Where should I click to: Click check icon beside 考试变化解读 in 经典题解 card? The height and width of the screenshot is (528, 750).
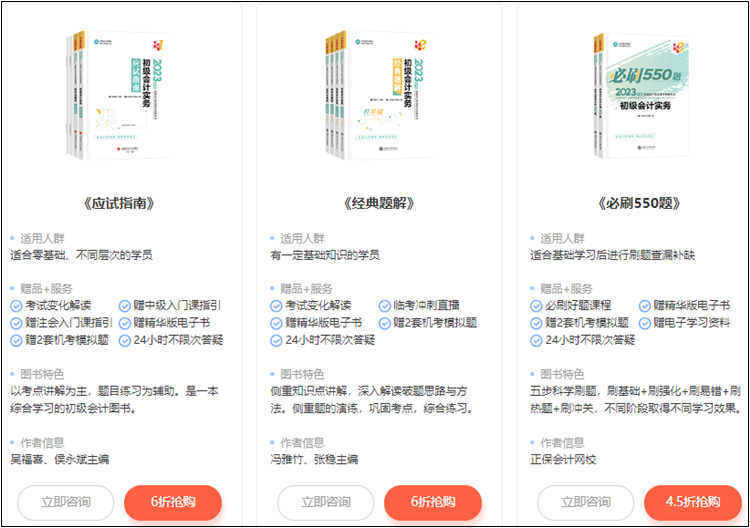[276, 306]
